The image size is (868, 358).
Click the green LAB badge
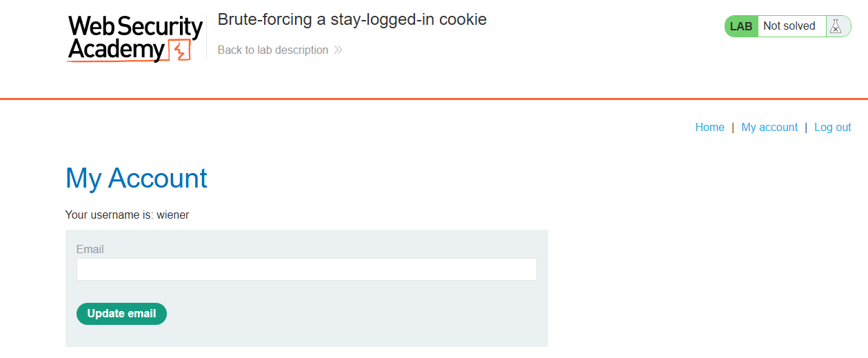741,26
